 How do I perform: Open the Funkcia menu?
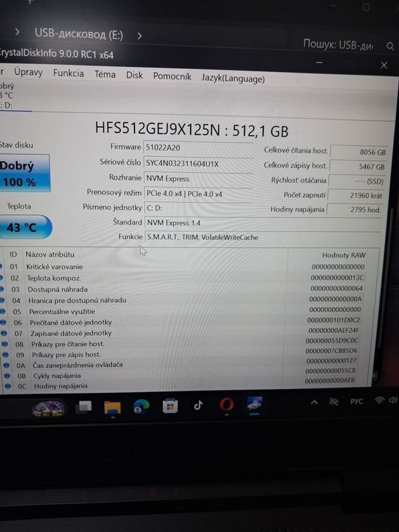click(68, 73)
